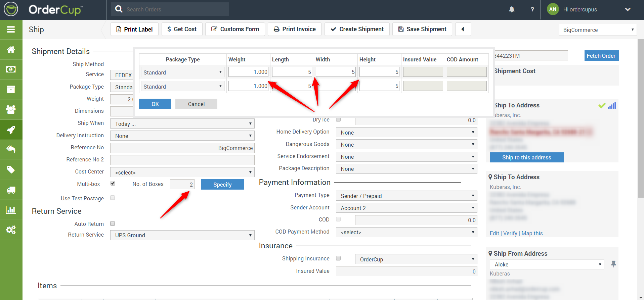Open the Package Description dropdown
The width and height of the screenshot is (644, 300).
pos(406,169)
